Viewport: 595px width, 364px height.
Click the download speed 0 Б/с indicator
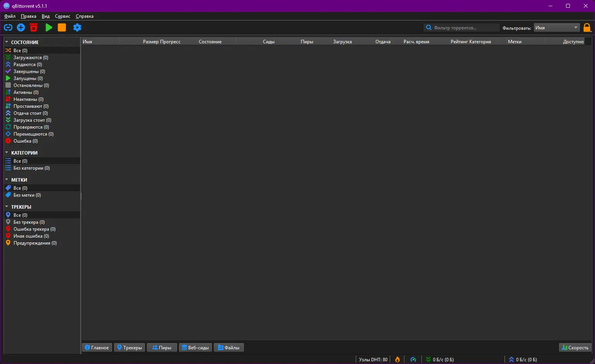click(440, 359)
